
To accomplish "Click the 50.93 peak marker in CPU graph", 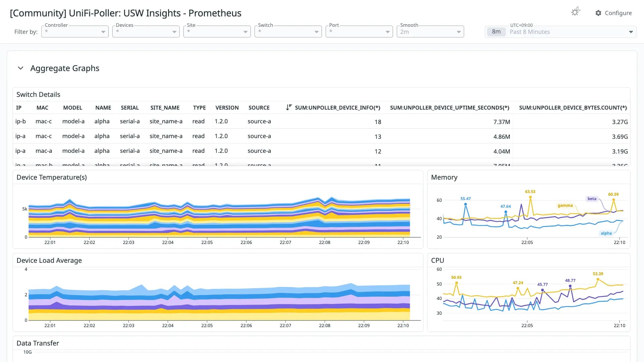I will [x=457, y=283].
